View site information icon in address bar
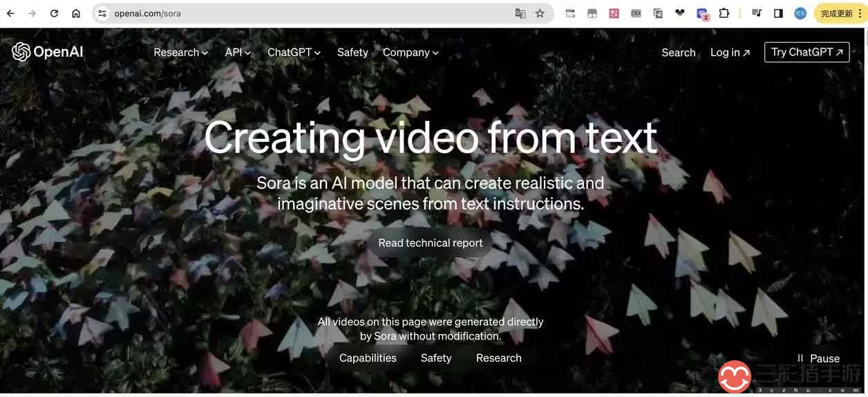The width and height of the screenshot is (868, 397). [102, 13]
